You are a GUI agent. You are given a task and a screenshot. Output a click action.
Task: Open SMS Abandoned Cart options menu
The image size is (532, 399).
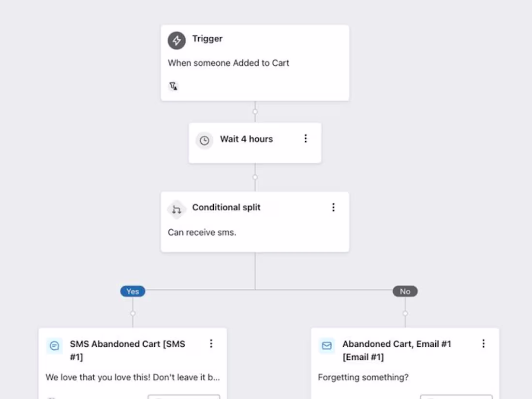pyautogui.click(x=211, y=344)
